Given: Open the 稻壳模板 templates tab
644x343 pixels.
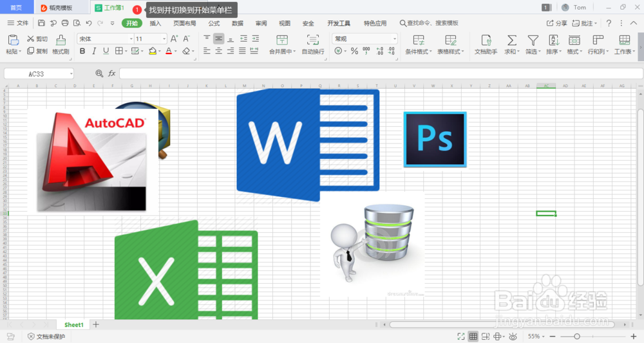Looking at the screenshot, I should (x=62, y=7).
